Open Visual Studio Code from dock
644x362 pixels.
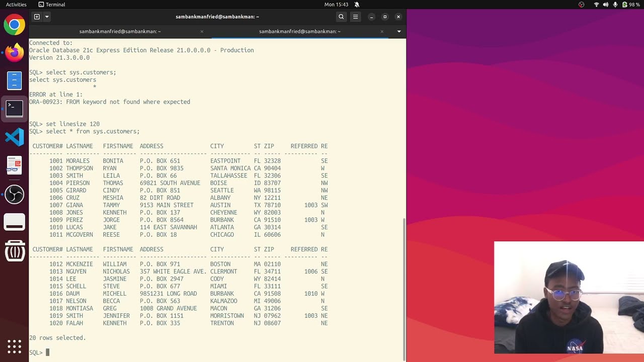pyautogui.click(x=14, y=137)
